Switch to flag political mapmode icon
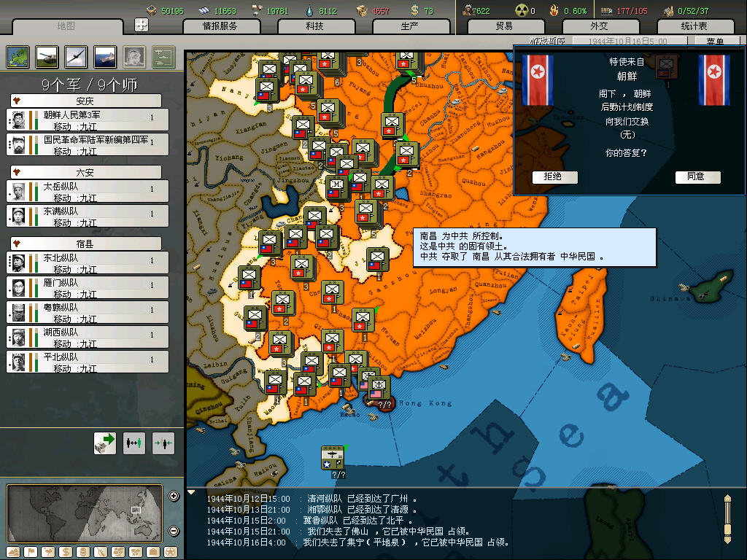 coord(31,552)
